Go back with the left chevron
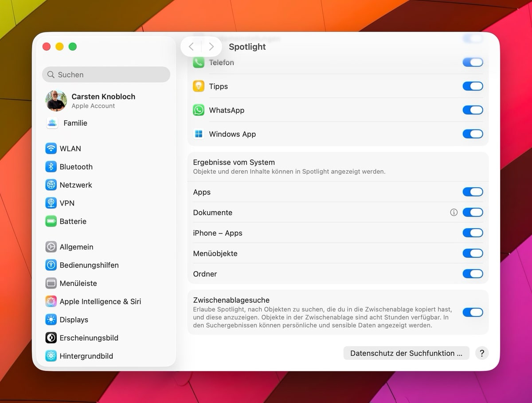This screenshot has height=403, width=532. coord(191,47)
